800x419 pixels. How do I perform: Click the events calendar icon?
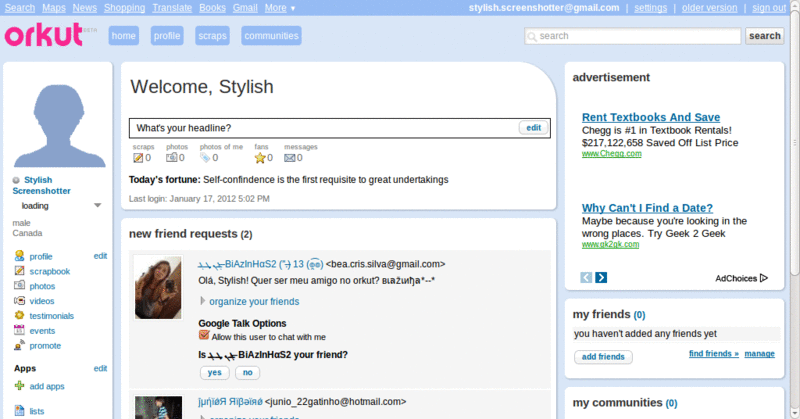pyautogui.click(x=19, y=330)
